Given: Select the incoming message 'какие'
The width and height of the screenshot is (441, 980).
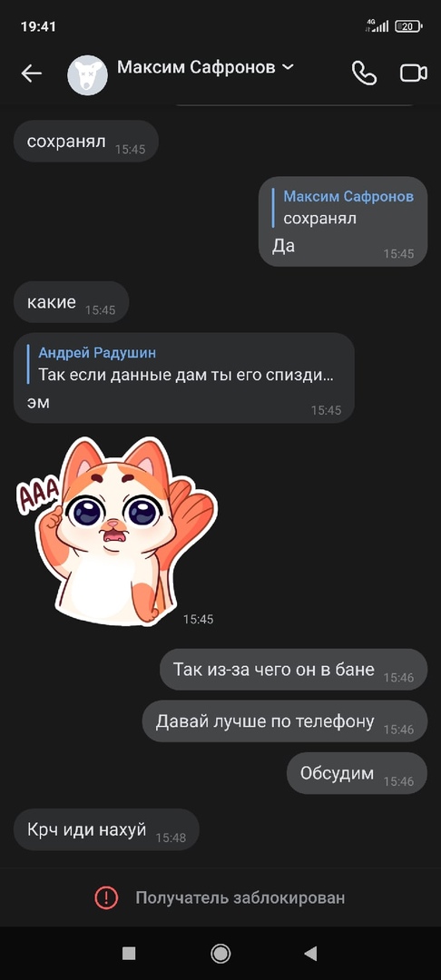Looking at the screenshot, I should click(71, 302).
